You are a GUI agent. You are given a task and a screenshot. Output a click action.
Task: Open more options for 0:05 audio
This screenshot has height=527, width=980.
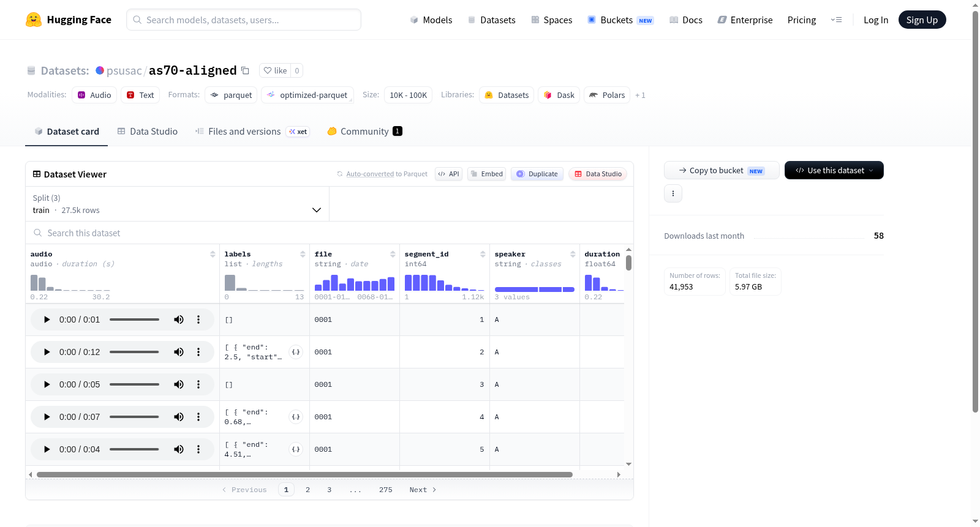click(x=198, y=384)
